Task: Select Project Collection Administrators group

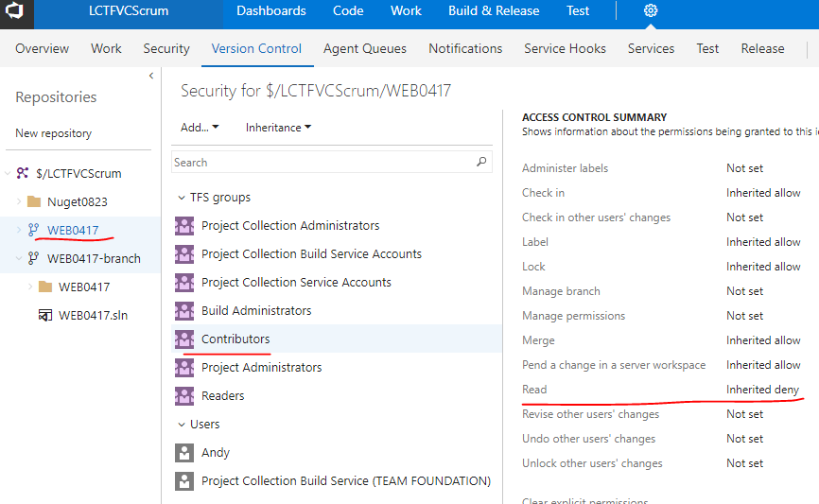Action: [290, 225]
